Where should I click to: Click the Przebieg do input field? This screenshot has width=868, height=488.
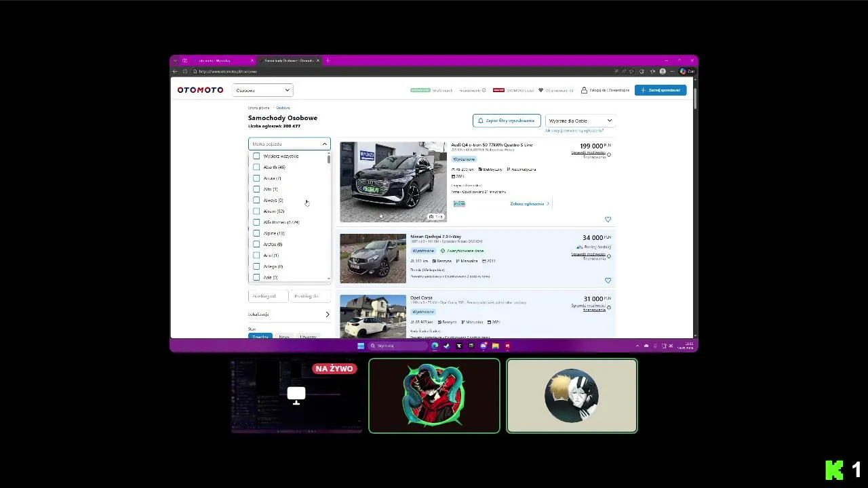(311, 296)
